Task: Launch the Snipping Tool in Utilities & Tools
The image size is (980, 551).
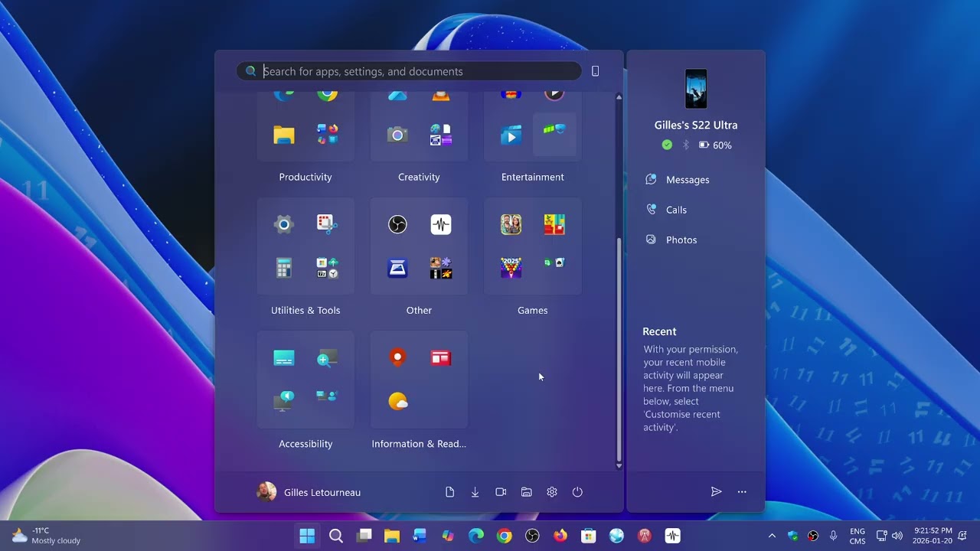Action: click(328, 224)
